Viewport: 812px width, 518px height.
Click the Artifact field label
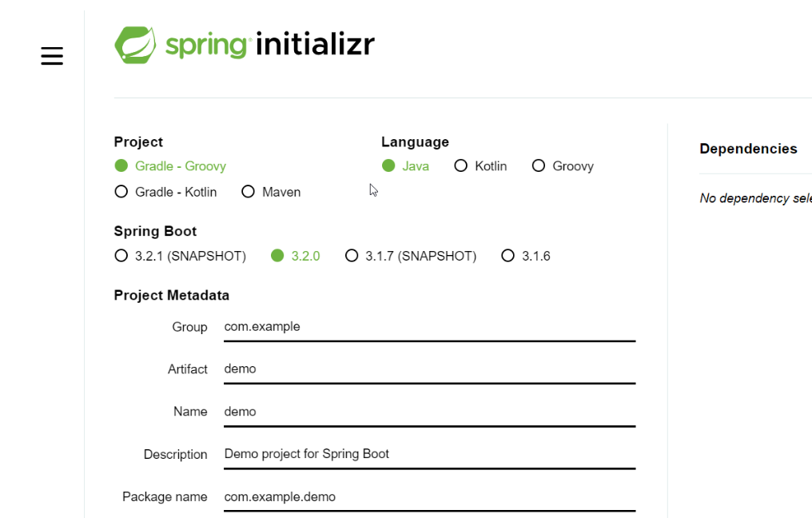coord(188,369)
